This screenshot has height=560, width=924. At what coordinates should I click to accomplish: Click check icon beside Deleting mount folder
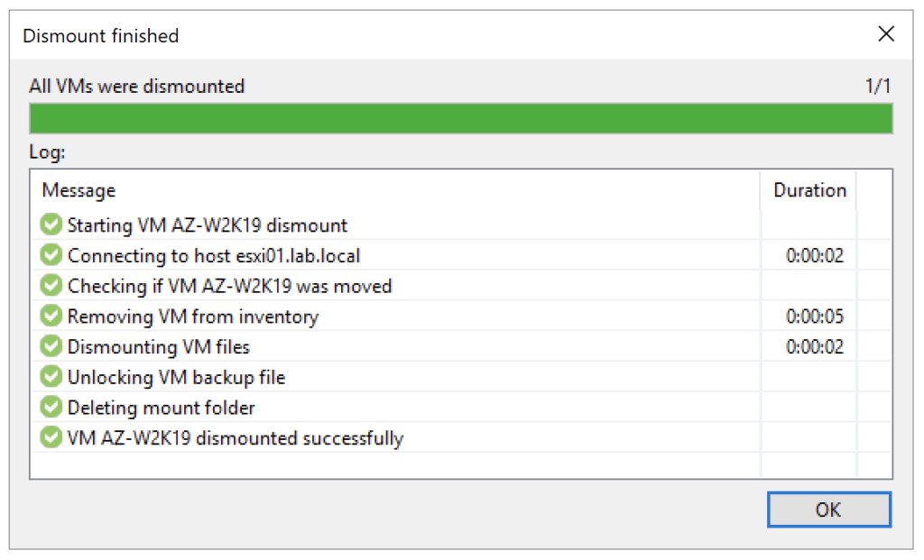51,407
